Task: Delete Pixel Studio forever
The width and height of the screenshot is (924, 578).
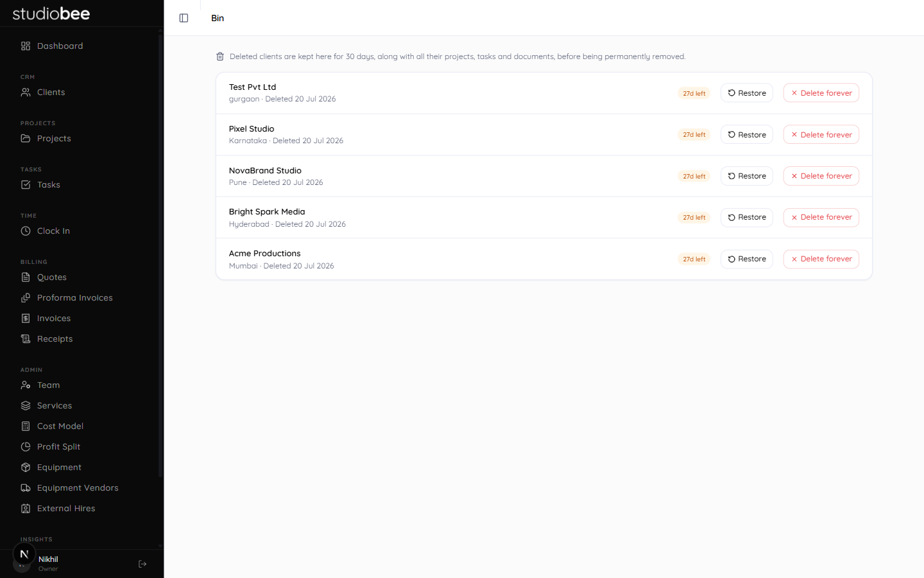Action: pos(821,135)
